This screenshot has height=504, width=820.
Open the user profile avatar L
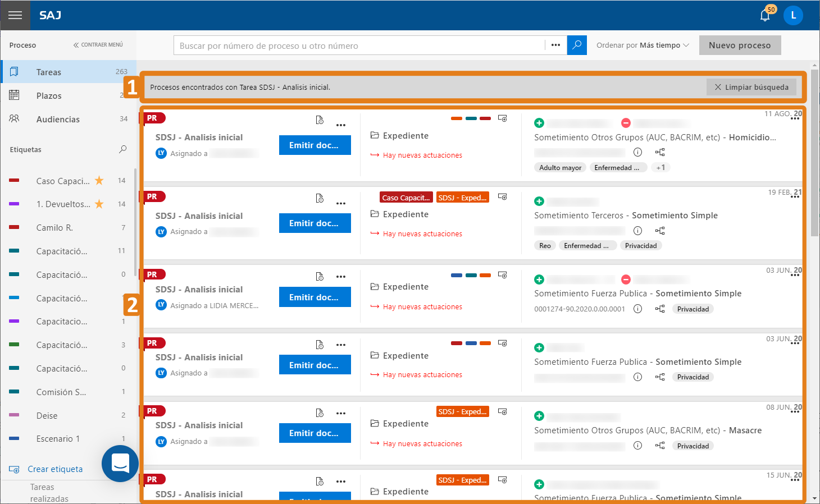(793, 15)
